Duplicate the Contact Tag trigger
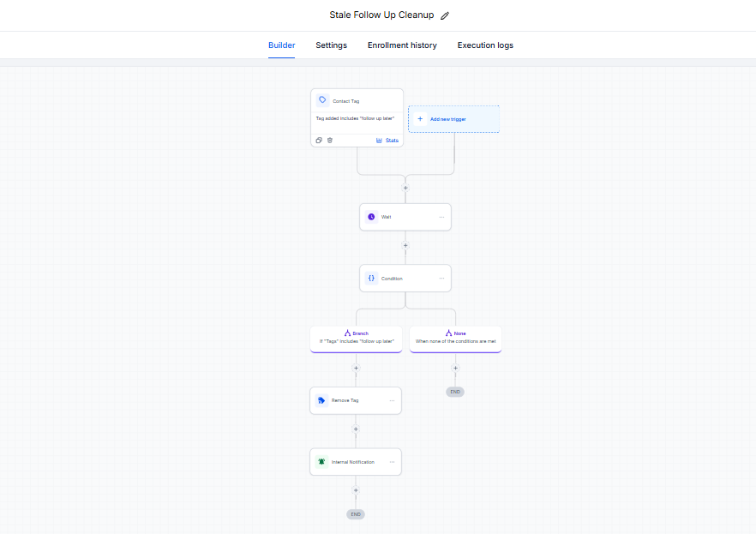Viewport: 756px width, 534px height. (319, 141)
